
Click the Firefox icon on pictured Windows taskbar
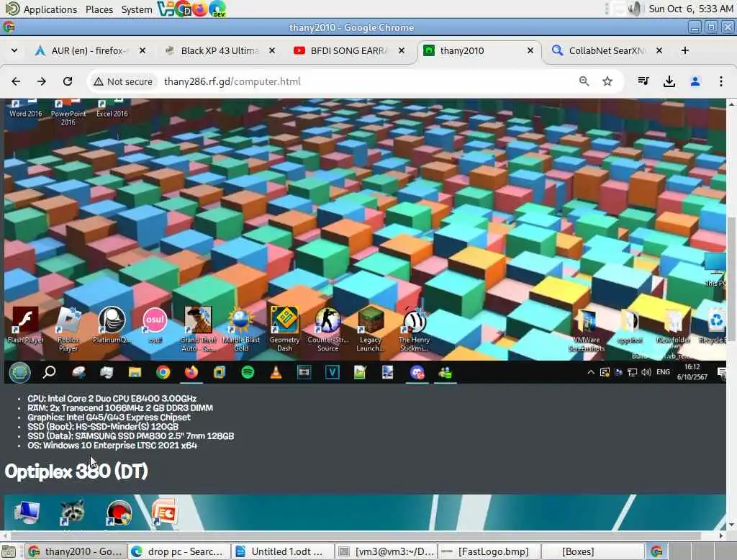pyautogui.click(x=191, y=372)
